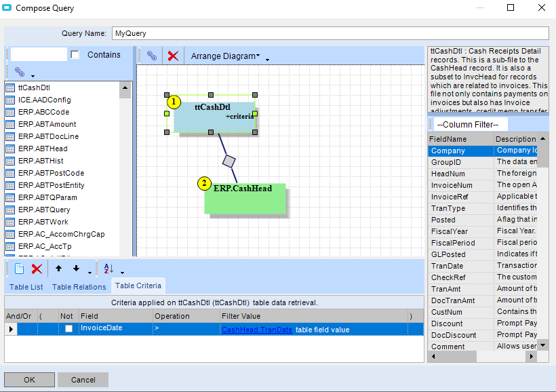Select the FiscalYear field row
This screenshot has width=556, height=392.
tap(483, 231)
